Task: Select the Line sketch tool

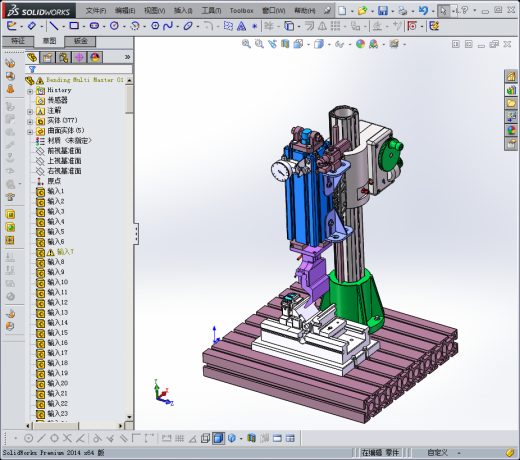Action: click(54, 26)
